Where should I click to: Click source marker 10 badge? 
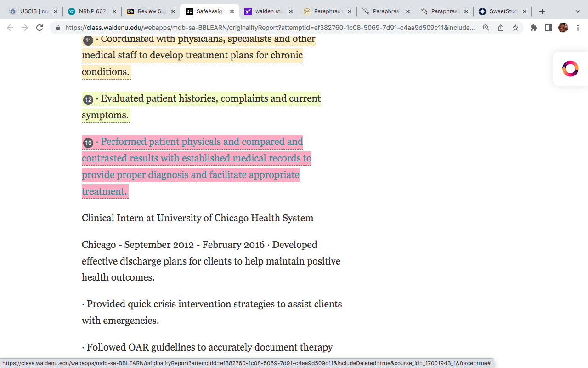pos(88,143)
